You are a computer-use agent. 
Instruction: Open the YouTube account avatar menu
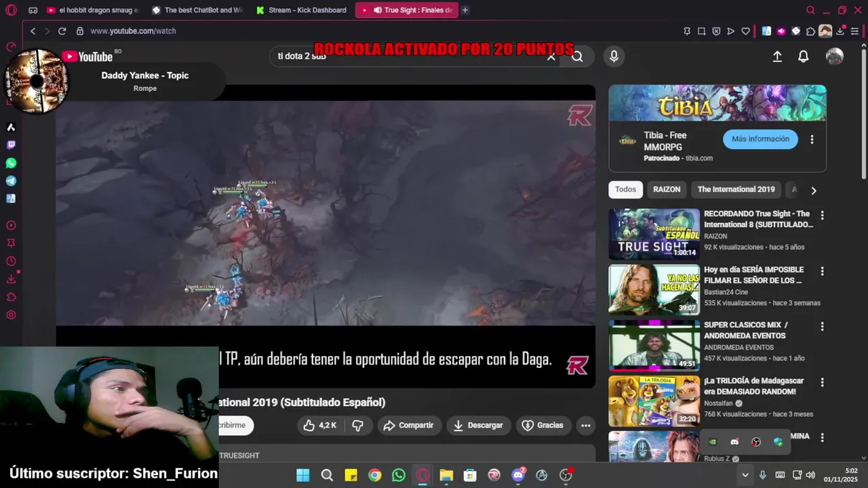(835, 57)
